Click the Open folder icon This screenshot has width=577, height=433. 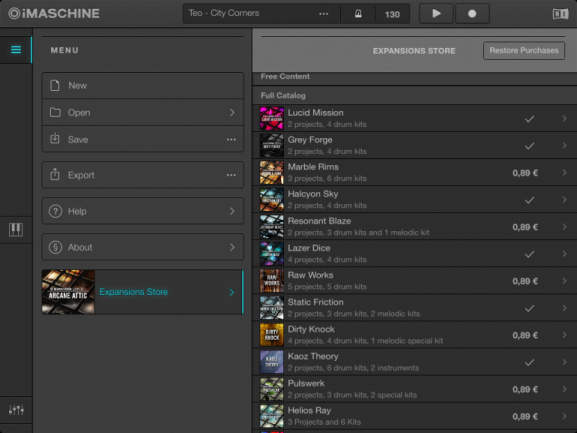coord(55,112)
